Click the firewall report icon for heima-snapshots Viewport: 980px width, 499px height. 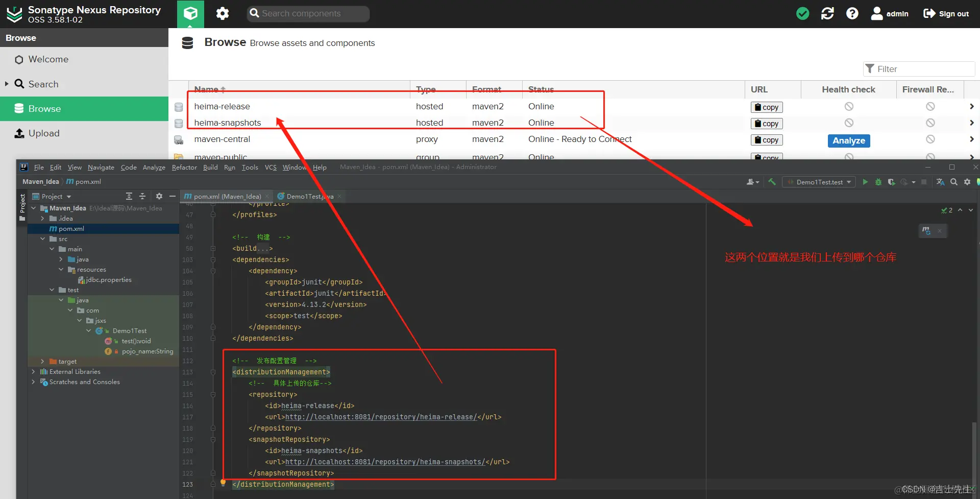click(930, 123)
